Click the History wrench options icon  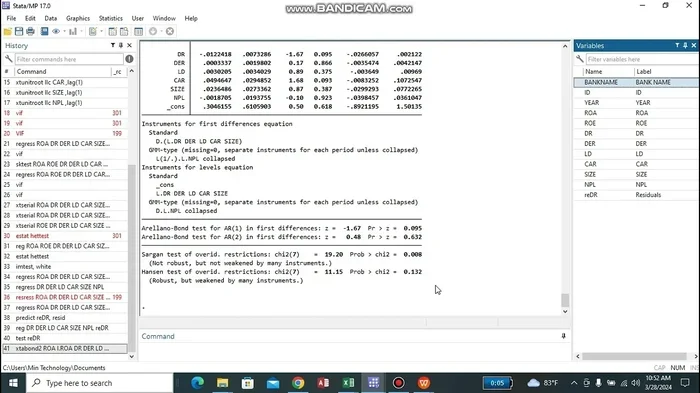pyautogui.click(x=8, y=59)
